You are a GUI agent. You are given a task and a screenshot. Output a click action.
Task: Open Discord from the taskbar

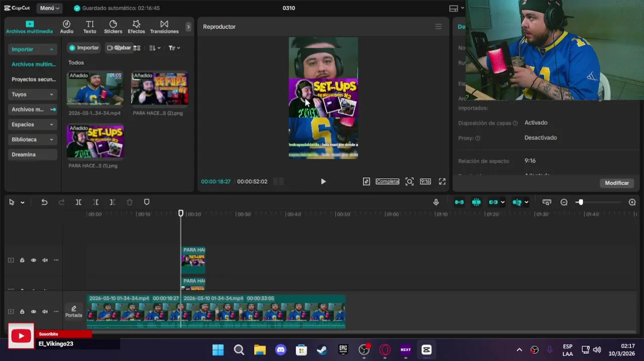pyautogui.click(x=281, y=350)
